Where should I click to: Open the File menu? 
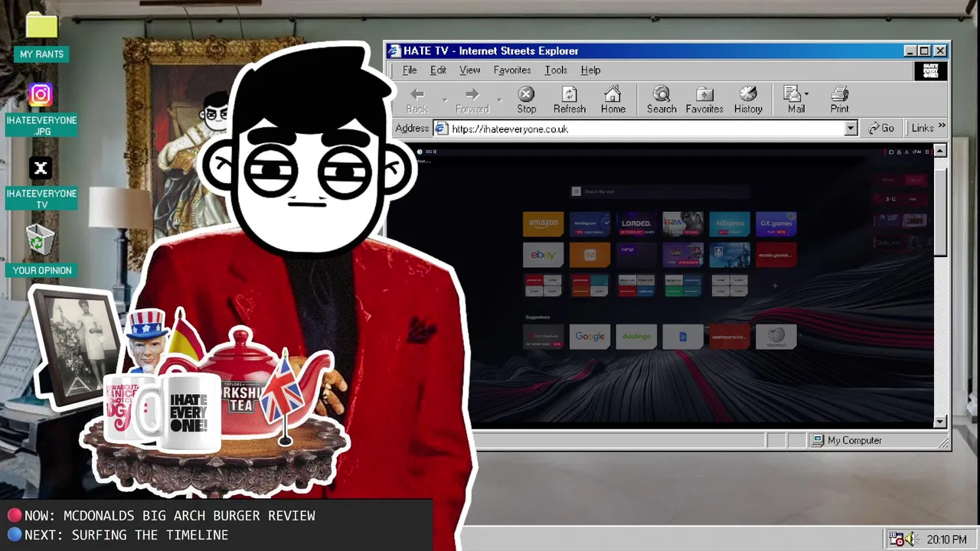point(410,70)
